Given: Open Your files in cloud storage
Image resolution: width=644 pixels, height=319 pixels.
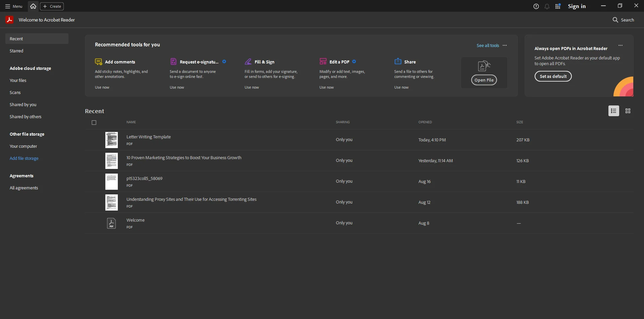Looking at the screenshot, I should 18,81.
